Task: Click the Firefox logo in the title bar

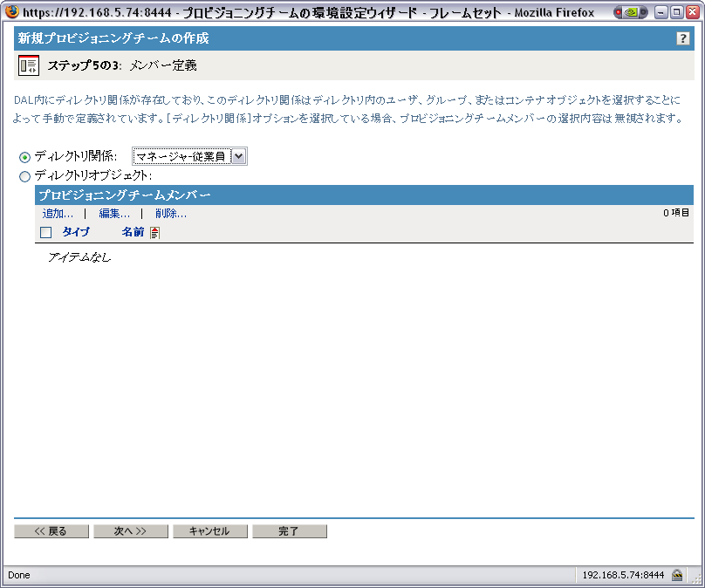Action: [x=12, y=11]
